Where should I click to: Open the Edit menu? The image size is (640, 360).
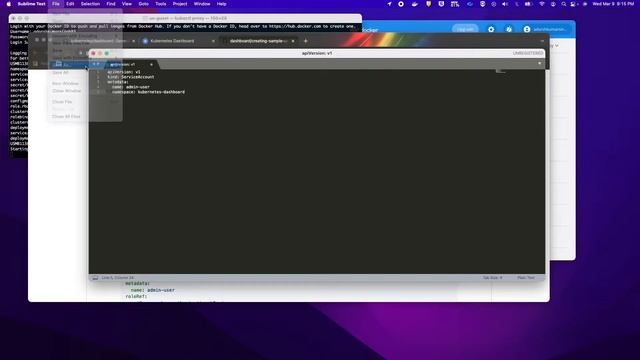pyautogui.click(x=70, y=4)
